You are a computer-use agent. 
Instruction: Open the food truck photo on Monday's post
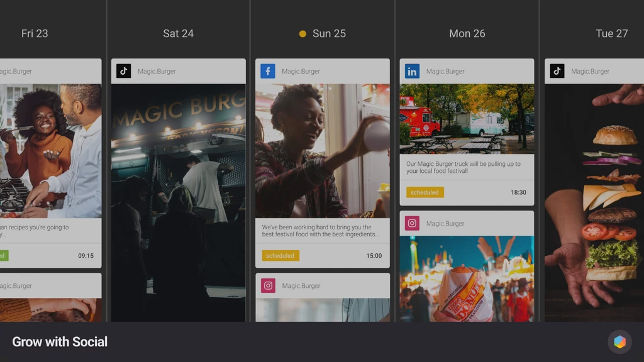point(467,119)
